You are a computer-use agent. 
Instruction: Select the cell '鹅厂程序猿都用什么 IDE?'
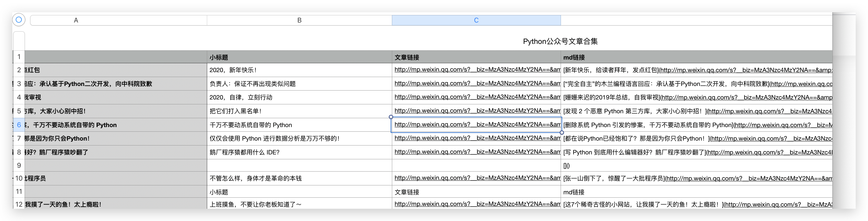[x=245, y=152]
